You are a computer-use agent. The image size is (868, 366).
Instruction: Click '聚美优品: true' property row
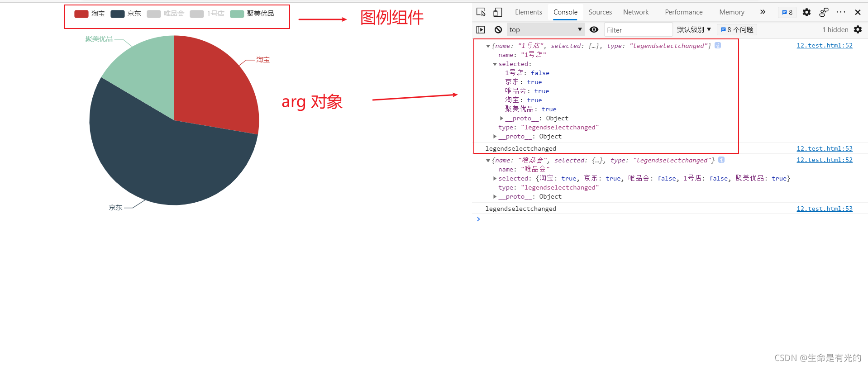[x=531, y=109]
